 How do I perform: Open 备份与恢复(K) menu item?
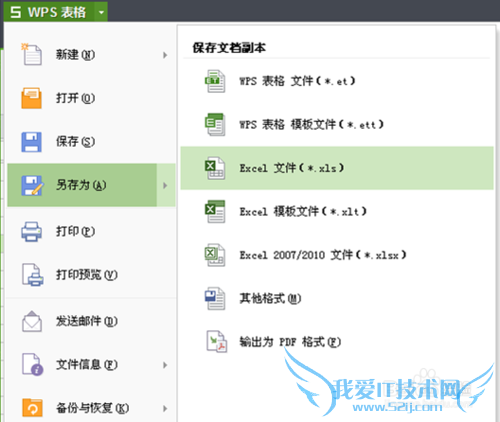[x=91, y=408]
